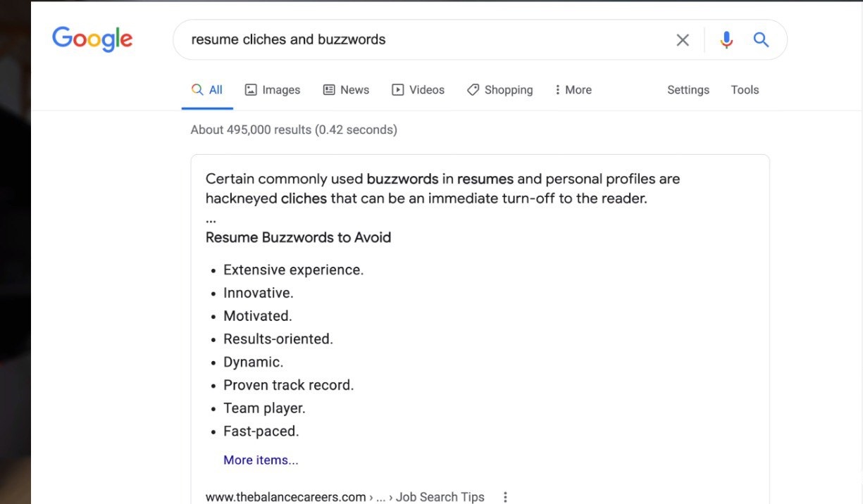The image size is (863, 504).
Task: Switch to the Images tab
Action: coord(272,90)
